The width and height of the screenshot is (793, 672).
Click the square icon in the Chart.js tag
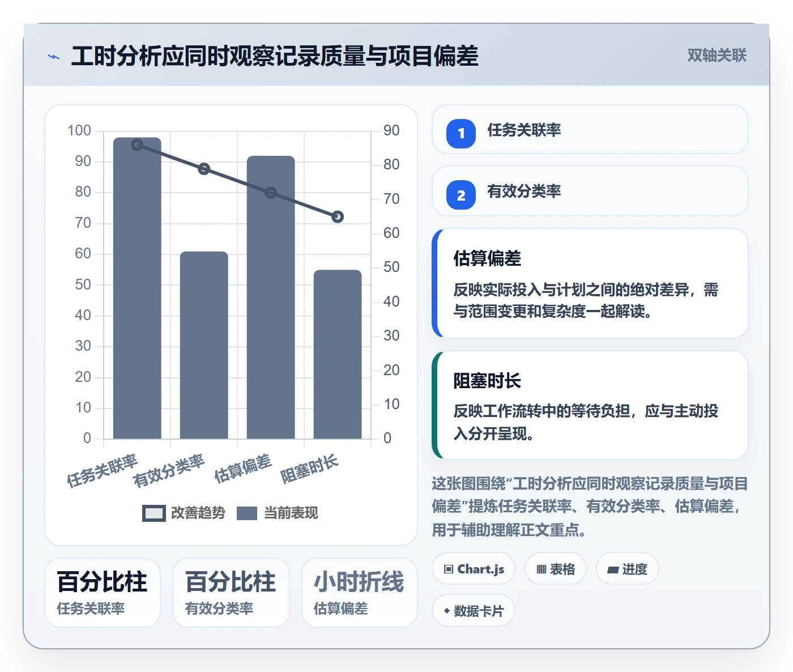click(x=449, y=569)
